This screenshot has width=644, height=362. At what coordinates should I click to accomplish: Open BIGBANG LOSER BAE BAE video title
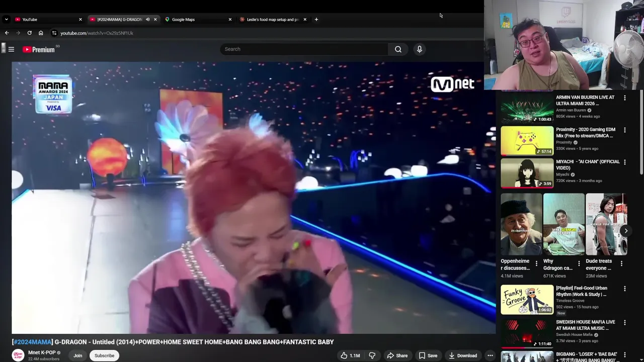click(586, 357)
